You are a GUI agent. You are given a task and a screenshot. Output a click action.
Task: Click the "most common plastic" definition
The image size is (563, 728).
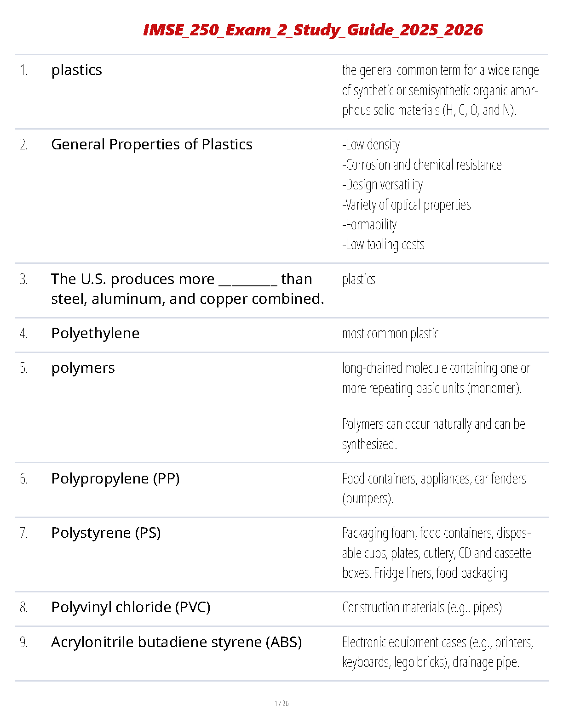pos(390,333)
